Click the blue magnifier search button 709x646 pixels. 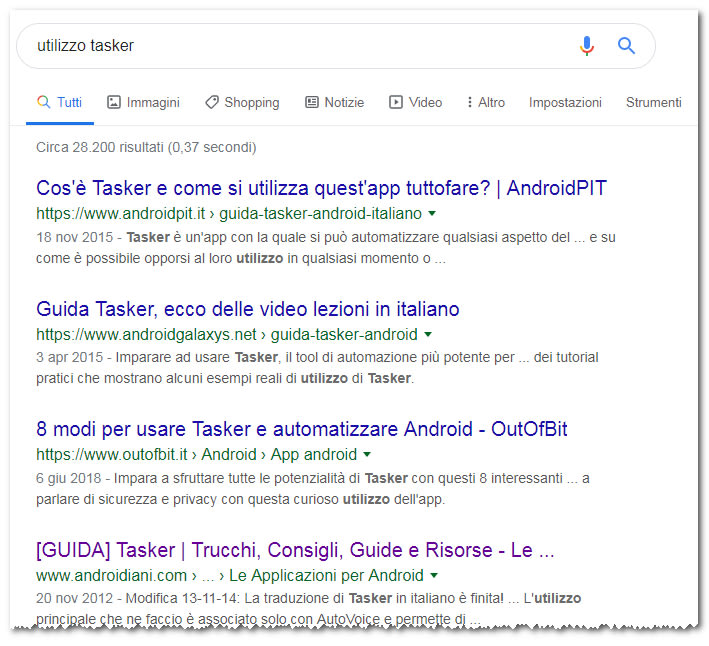click(626, 46)
